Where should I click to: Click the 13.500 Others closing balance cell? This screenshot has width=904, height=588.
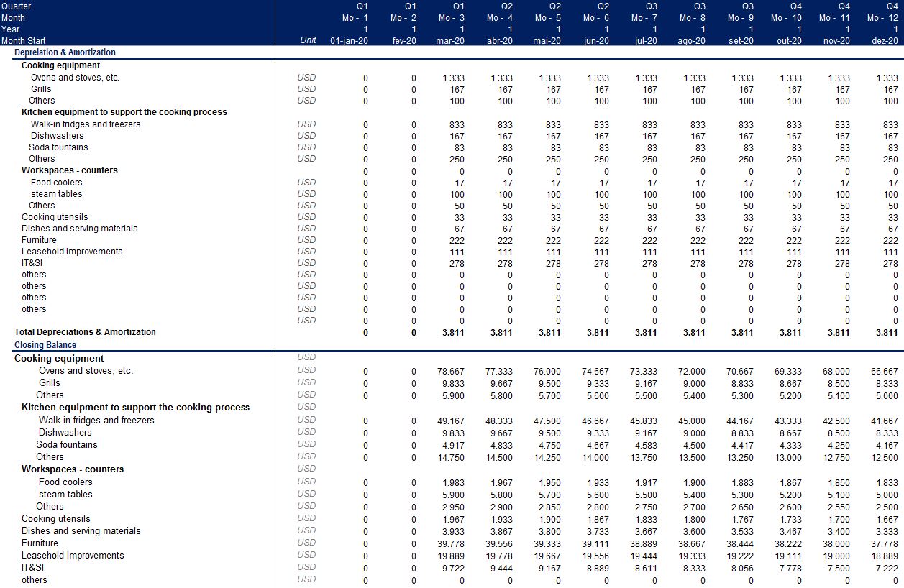coord(692,457)
